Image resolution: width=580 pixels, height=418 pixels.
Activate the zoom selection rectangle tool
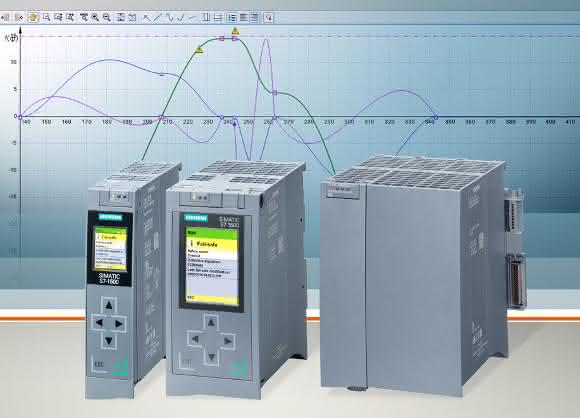[46, 17]
